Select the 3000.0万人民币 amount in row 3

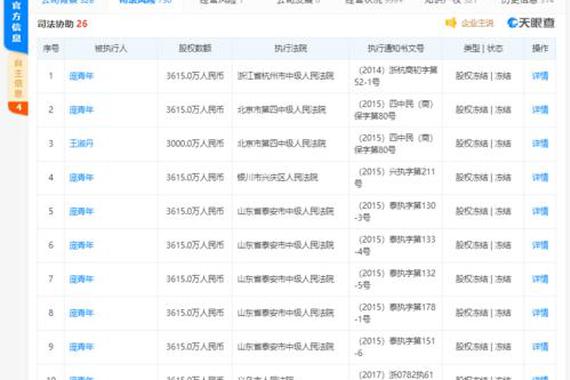pyautogui.click(x=195, y=144)
